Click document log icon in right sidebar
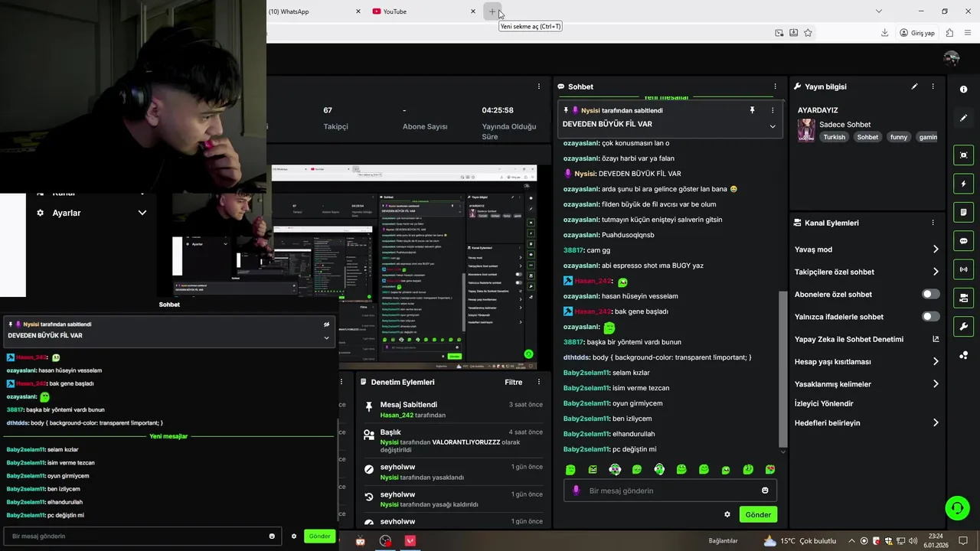This screenshot has width=980, height=551. [963, 212]
